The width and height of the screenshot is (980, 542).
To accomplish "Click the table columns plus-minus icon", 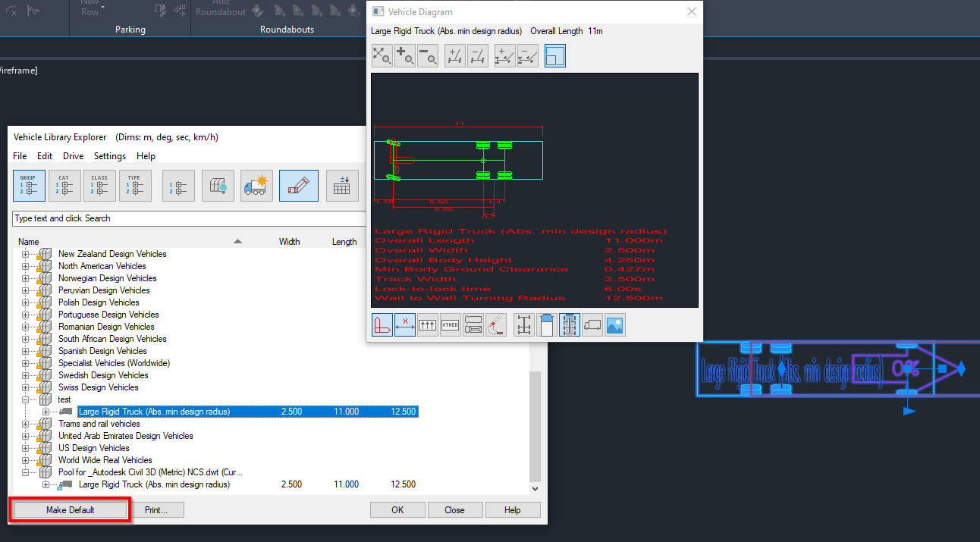I will (342, 186).
